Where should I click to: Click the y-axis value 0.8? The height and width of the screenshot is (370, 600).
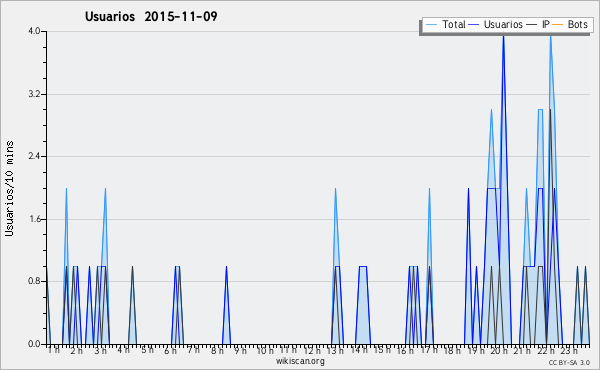click(x=34, y=282)
